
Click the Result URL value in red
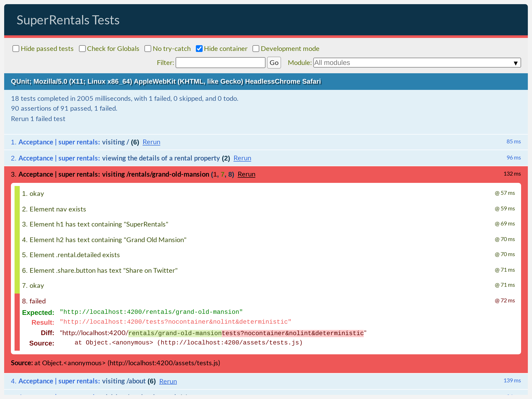(x=176, y=322)
